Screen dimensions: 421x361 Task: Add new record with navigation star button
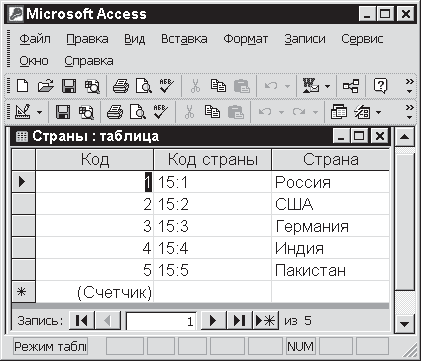point(266,321)
